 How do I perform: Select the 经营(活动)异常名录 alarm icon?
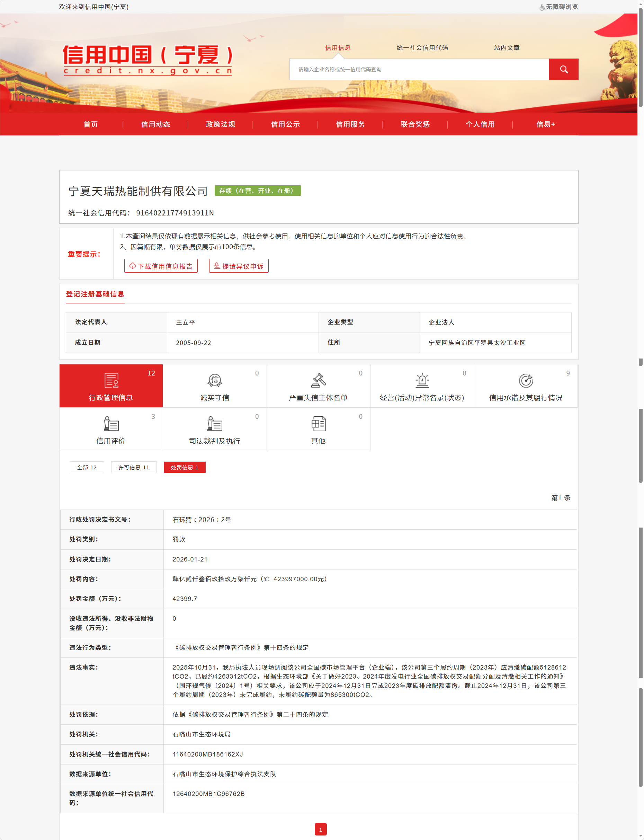coord(422,380)
